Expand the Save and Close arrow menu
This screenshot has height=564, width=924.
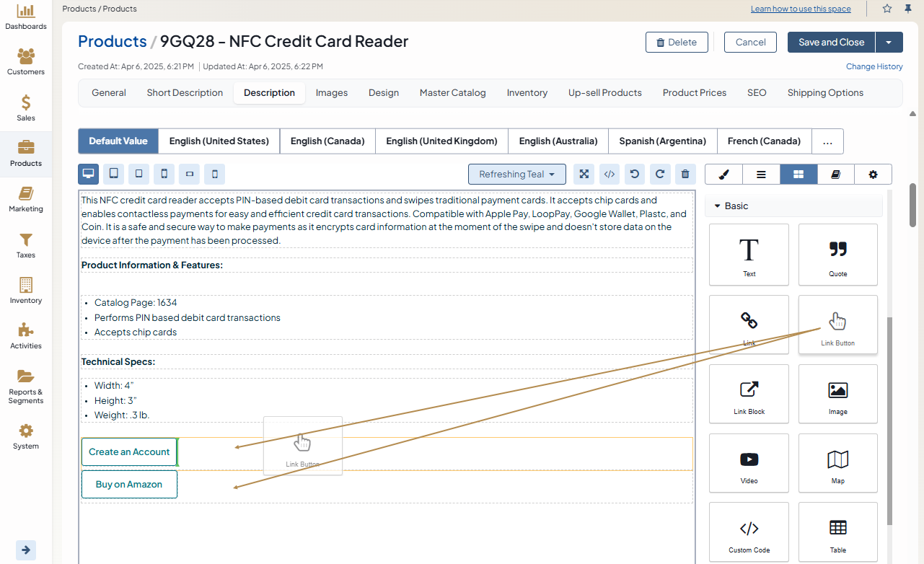point(889,43)
